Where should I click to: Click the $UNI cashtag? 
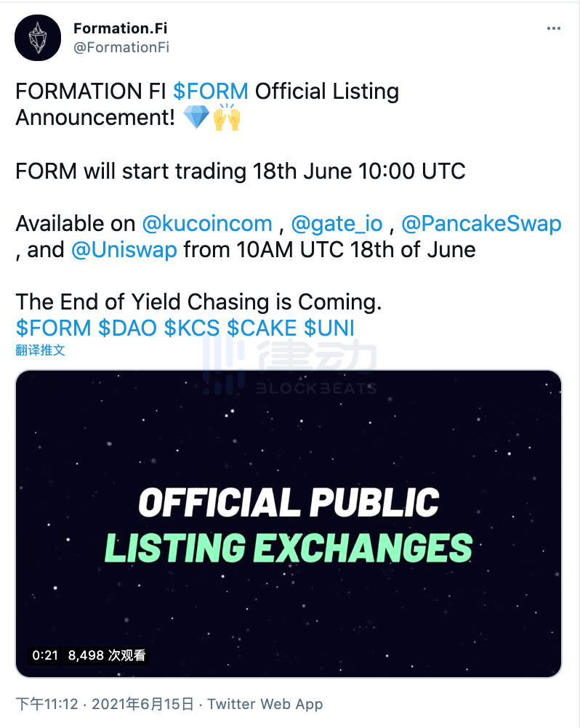tap(329, 328)
